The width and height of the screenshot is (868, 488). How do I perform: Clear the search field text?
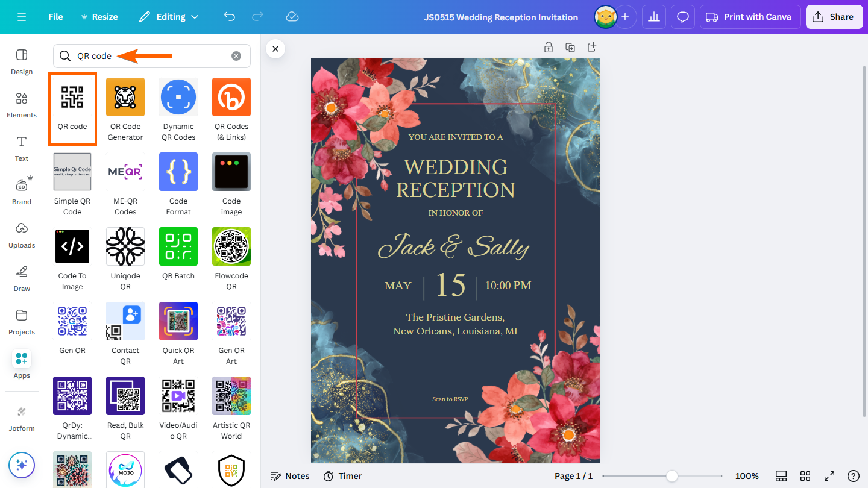pyautogui.click(x=236, y=56)
